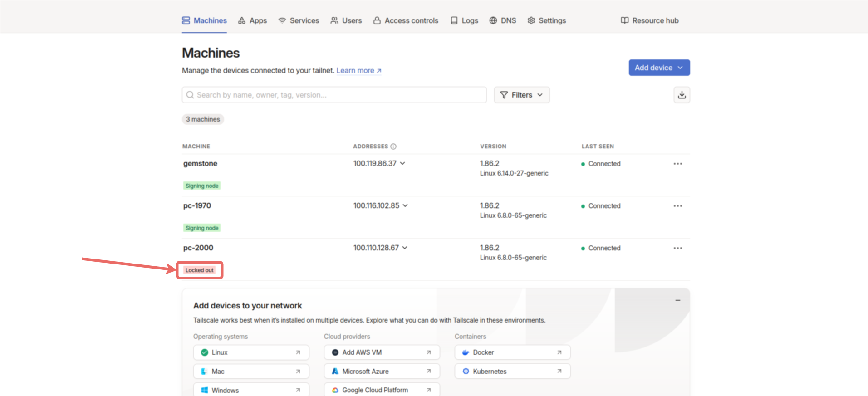Click the VERSION column header
Image resolution: width=868 pixels, height=396 pixels.
tap(493, 147)
